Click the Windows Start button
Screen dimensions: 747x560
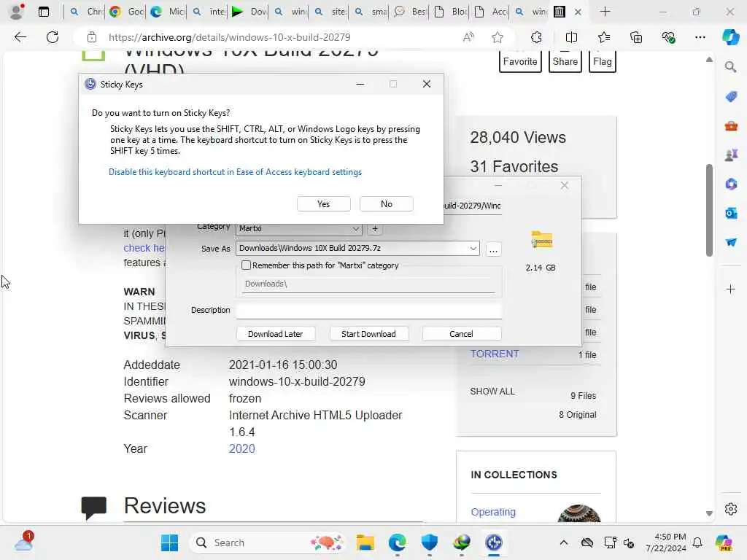[x=169, y=542]
